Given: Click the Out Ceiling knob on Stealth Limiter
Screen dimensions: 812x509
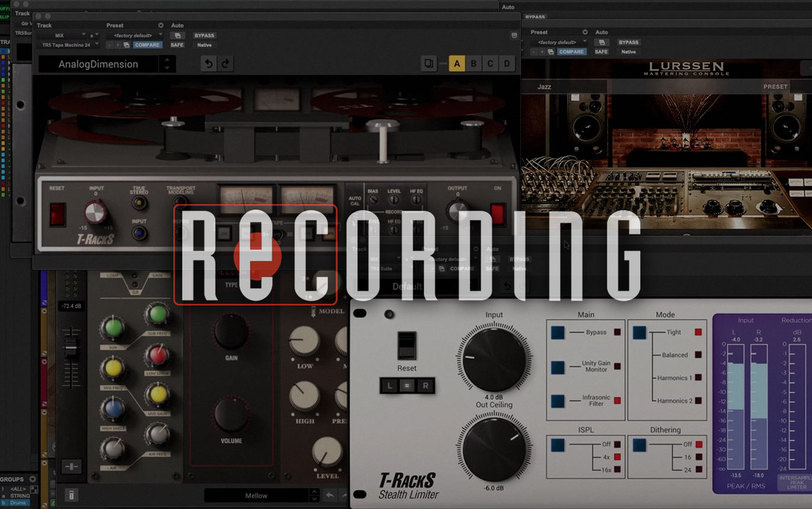Looking at the screenshot, I should 494,450.
